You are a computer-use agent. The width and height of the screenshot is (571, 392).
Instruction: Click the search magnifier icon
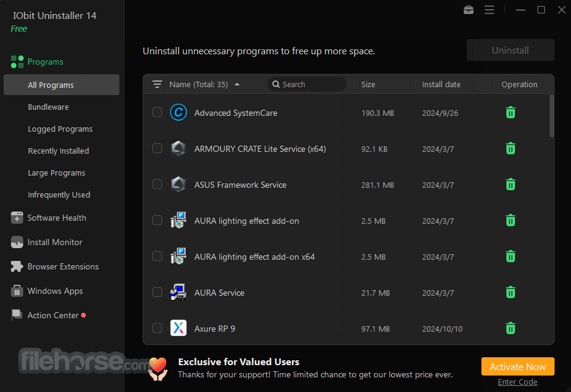[x=276, y=84]
